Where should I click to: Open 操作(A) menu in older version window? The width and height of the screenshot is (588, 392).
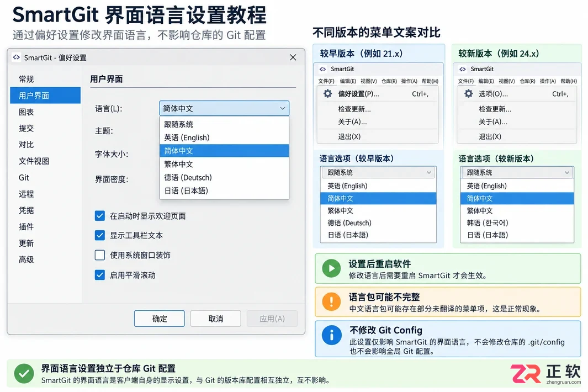(x=409, y=81)
